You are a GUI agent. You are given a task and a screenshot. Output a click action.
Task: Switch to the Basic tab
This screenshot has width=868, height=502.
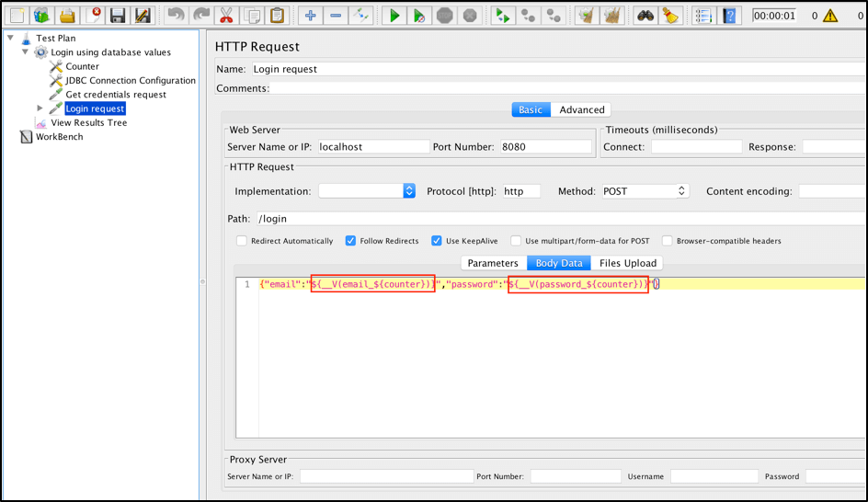point(531,109)
